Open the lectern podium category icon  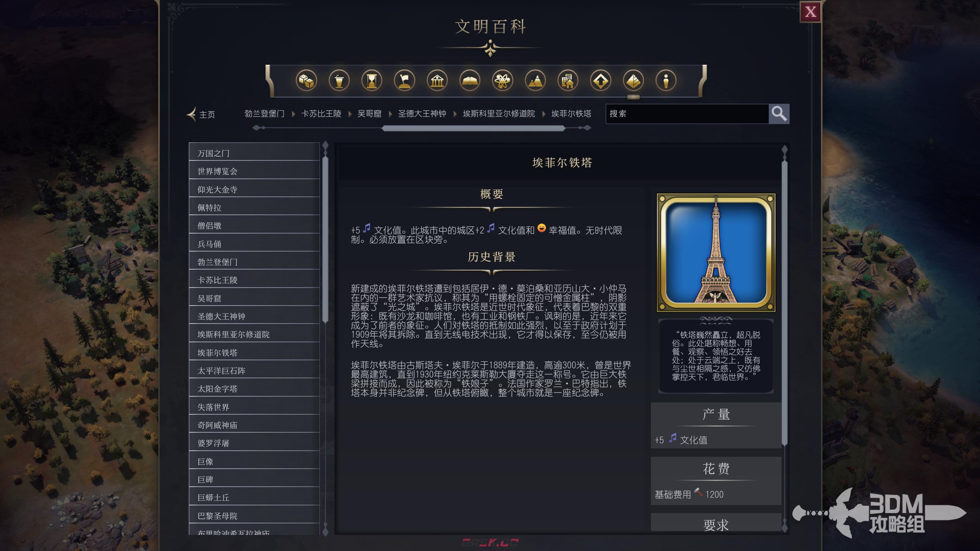click(x=339, y=81)
